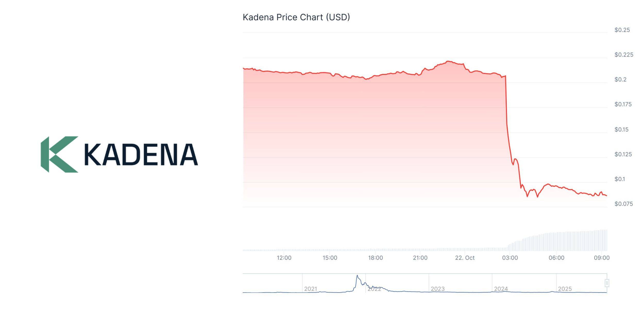Click the Kadena Price Chart (USD) title
The height and width of the screenshot is (309, 644).
click(296, 17)
